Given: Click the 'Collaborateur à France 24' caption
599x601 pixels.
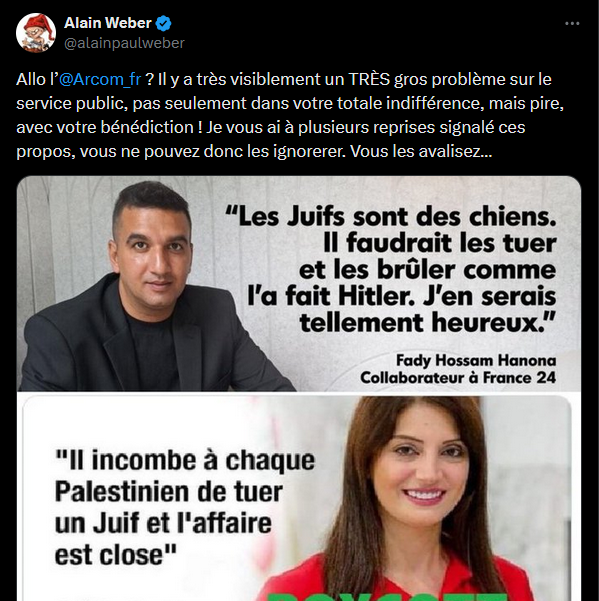Looking at the screenshot, I should (458, 378).
